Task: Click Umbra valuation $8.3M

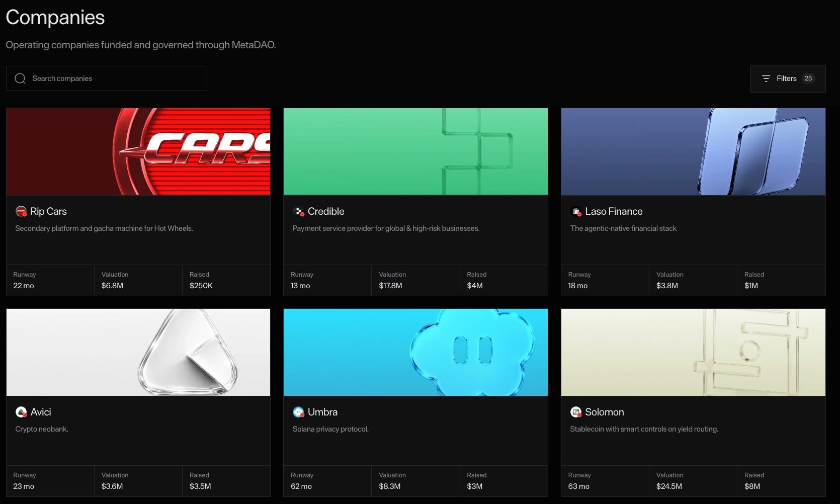Action: pyautogui.click(x=390, y=486)
